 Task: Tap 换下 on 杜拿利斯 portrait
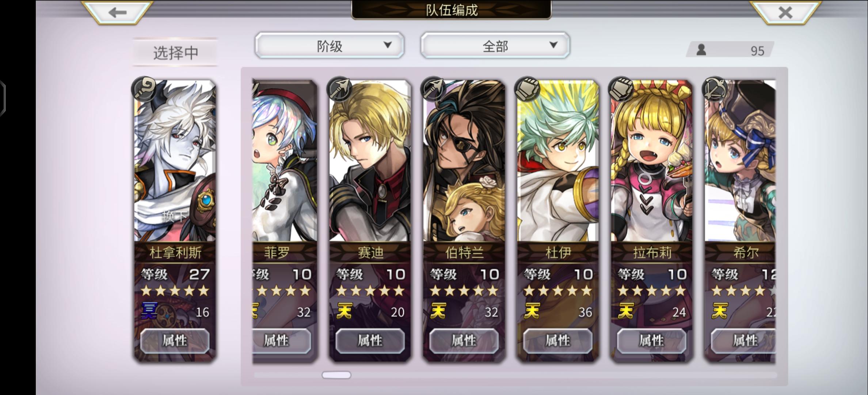point(175,216)
